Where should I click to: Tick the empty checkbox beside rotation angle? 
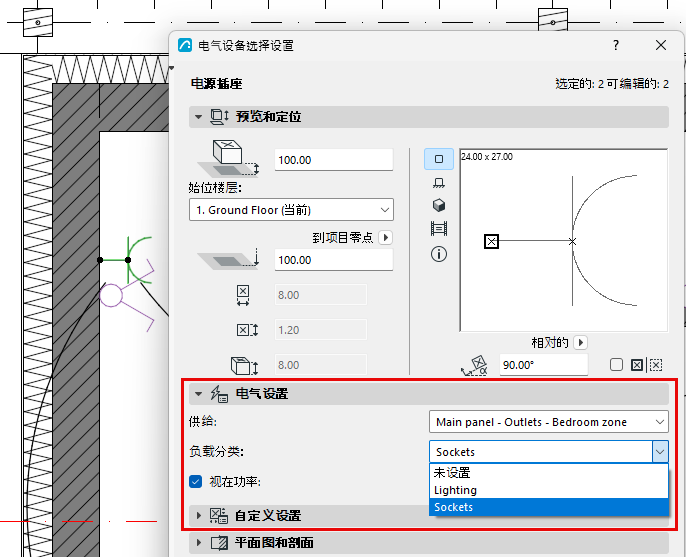click(x=616, y=364)
